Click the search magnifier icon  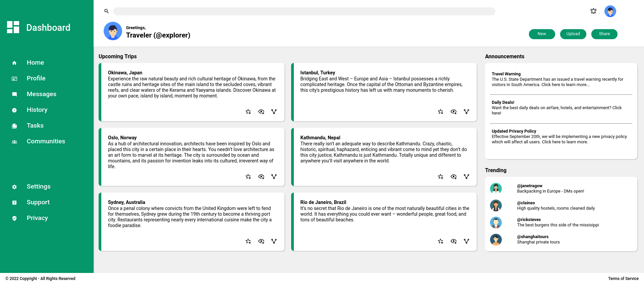[106, 11]
